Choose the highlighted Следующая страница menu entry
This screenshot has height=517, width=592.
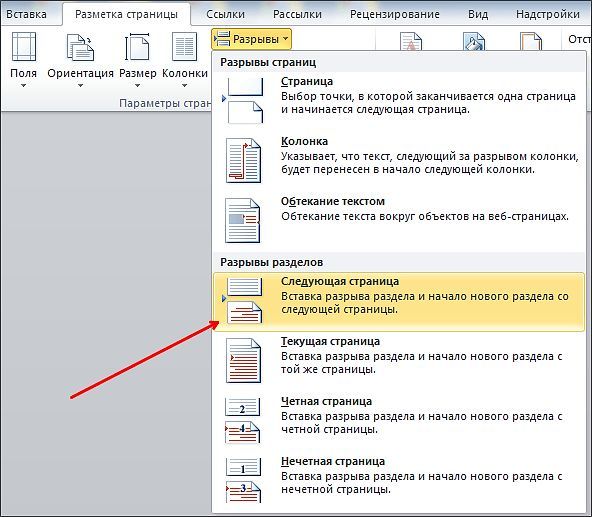[399, 302]
